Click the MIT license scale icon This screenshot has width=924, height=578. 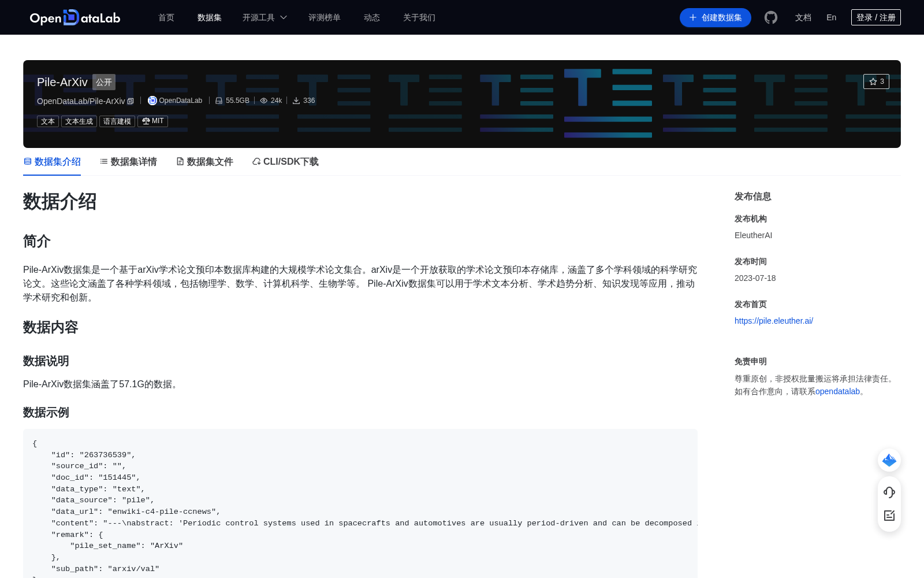pos(146,121)
